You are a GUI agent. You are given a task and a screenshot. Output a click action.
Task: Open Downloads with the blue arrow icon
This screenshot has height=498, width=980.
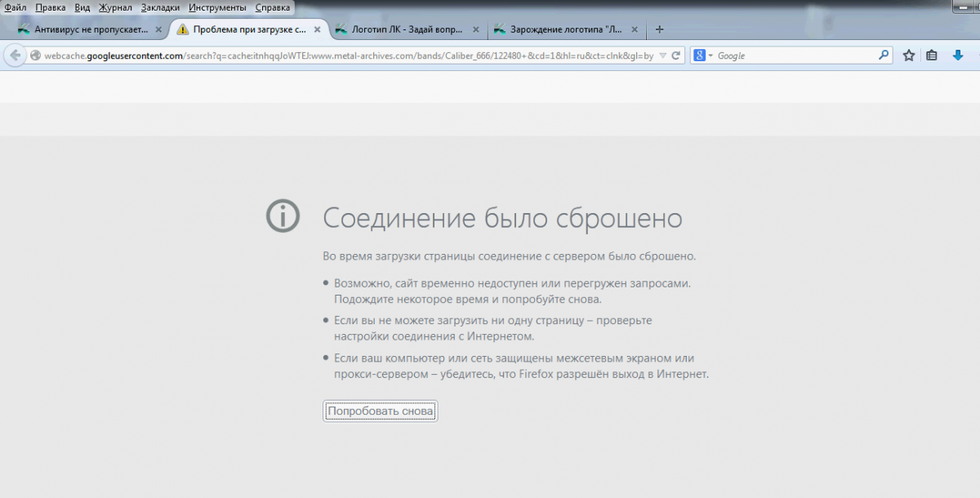point(958,56)
